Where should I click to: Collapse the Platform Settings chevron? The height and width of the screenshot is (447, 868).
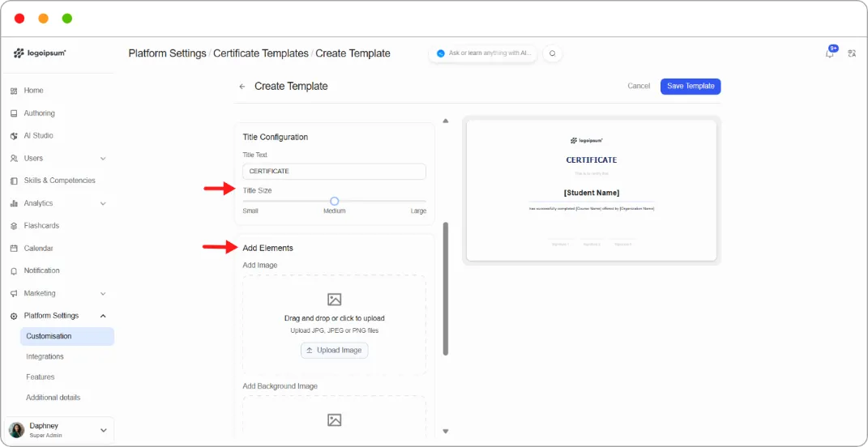103,316
